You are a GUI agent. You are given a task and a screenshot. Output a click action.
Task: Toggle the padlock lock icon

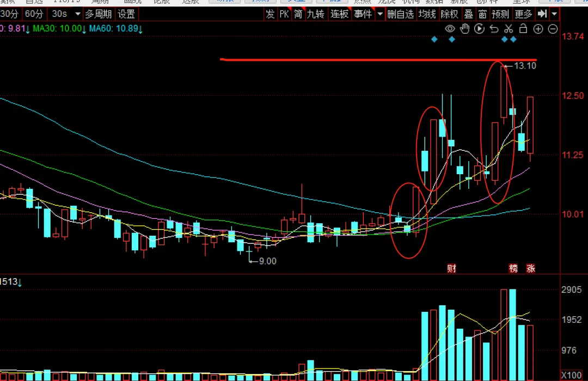(523, 28)
